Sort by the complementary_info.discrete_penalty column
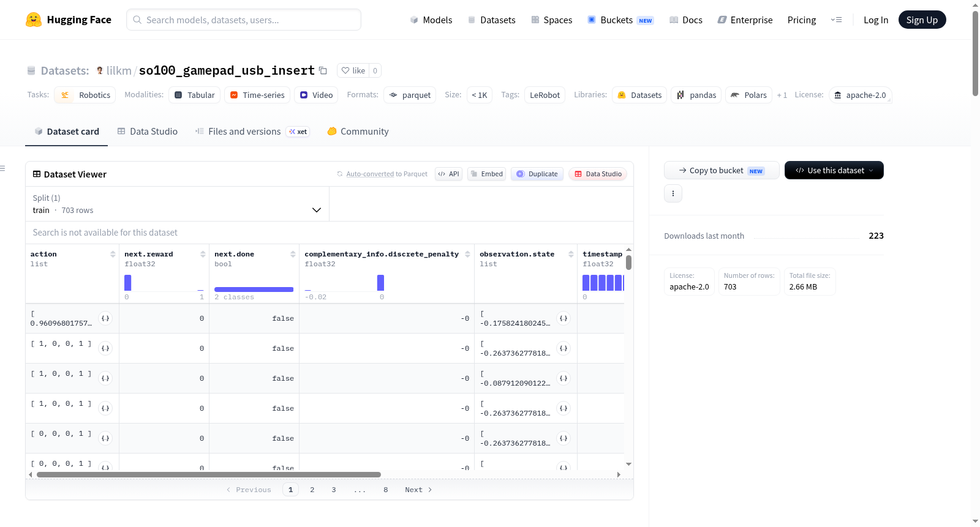This screenshot has height=527, width=980. coord(467,254)
